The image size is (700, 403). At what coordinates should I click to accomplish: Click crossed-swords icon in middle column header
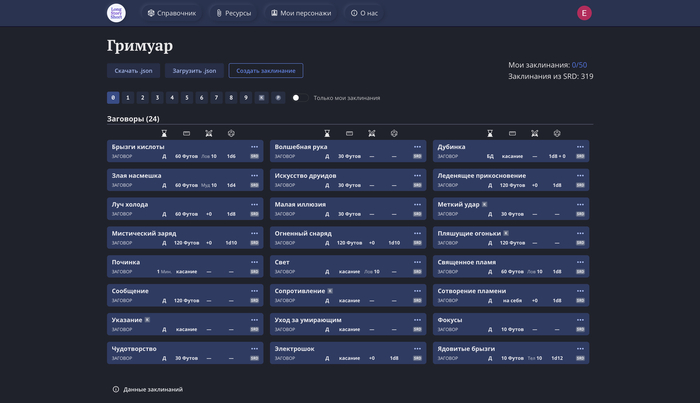[x=371, y=133]
